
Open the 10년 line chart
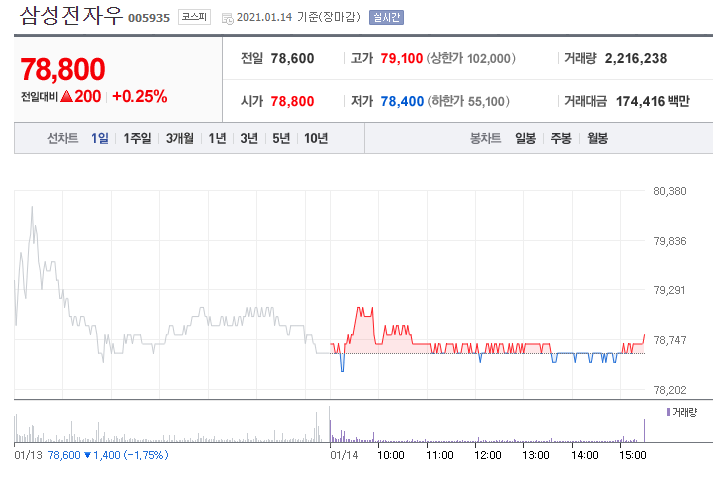(x=316, y=138)
